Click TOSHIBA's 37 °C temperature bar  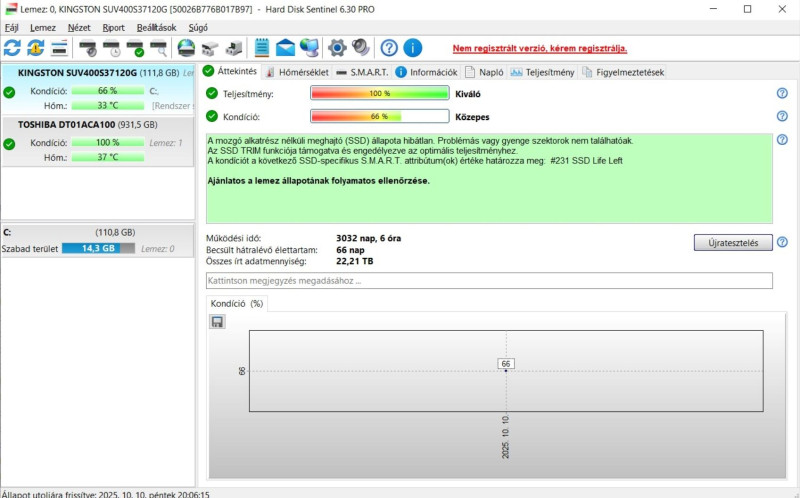pyautogui.click(x=108, y=157)
